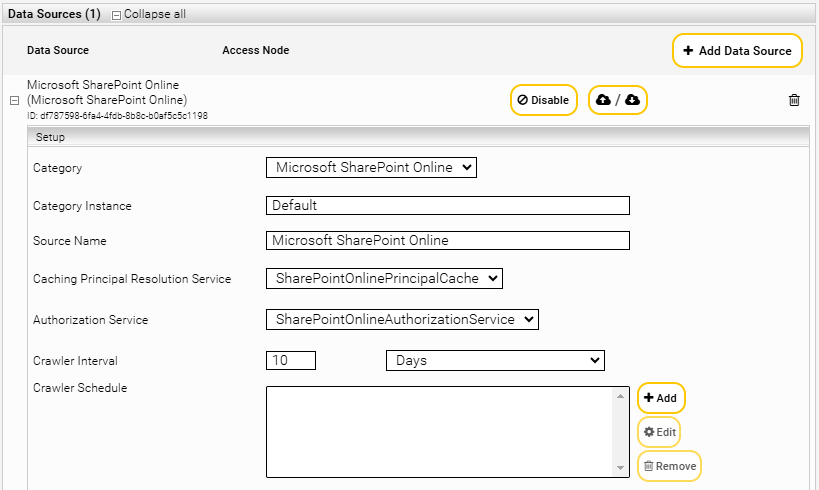
Task: Click the Crawler Interval number field
Action: coord(291,360)
